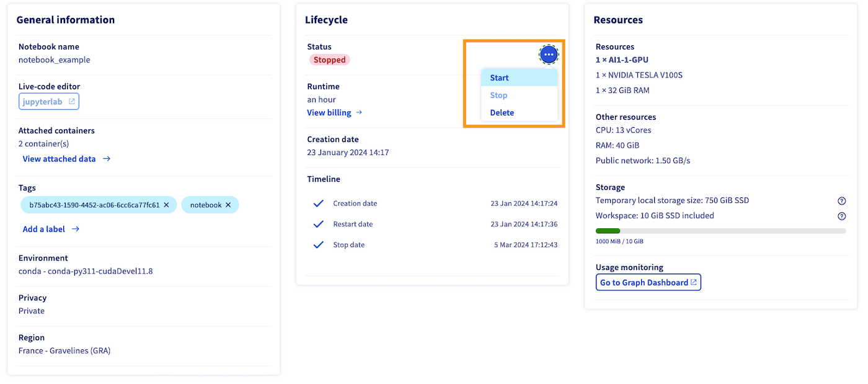868x384 pixels.
Task: Choose Delete in the actions menu
Action: click(502, 112)
